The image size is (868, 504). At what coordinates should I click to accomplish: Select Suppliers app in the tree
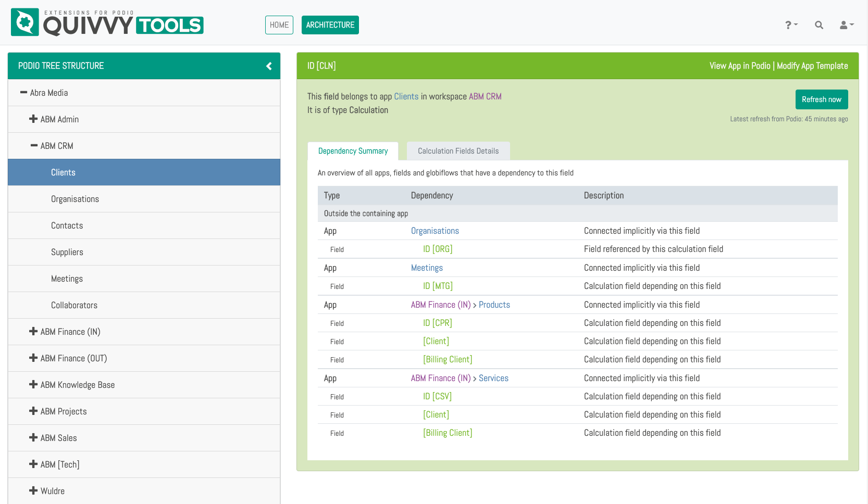[144, 252]
